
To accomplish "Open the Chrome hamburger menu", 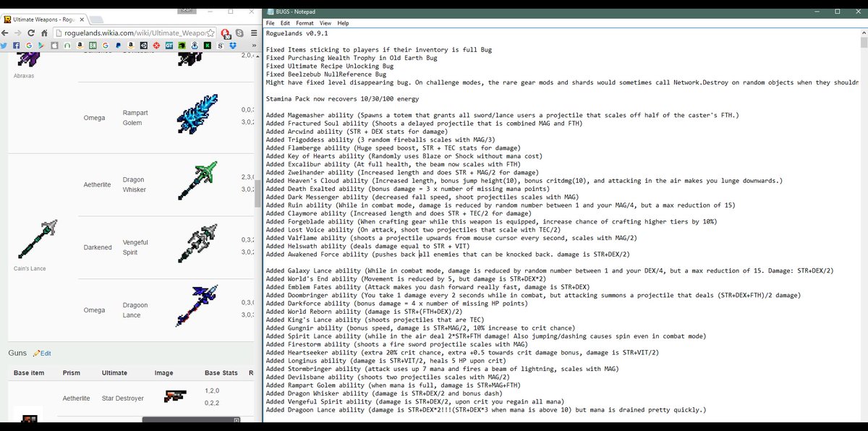I will (254, 33).
